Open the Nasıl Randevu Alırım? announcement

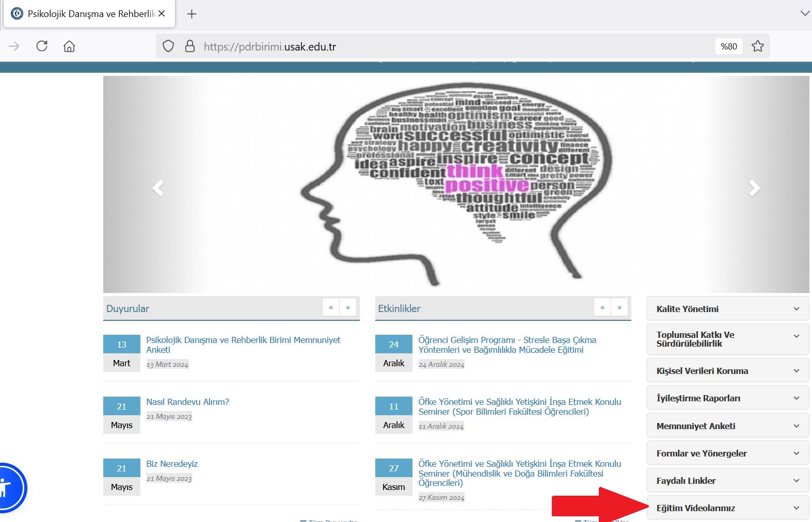click(x=187, y=402)
